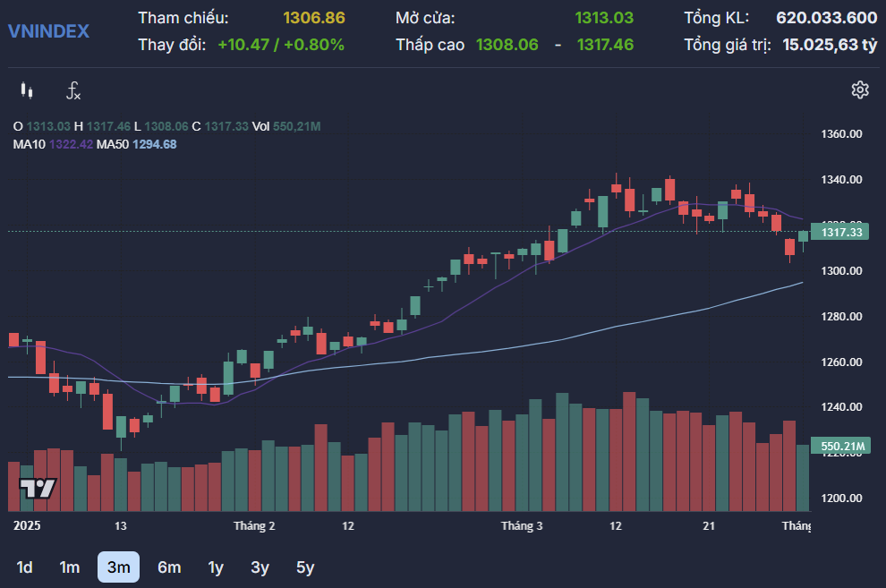Open chart settings gear icon
Image resolution: width=886 pixels, height=588 pixels.
point(860,89)
